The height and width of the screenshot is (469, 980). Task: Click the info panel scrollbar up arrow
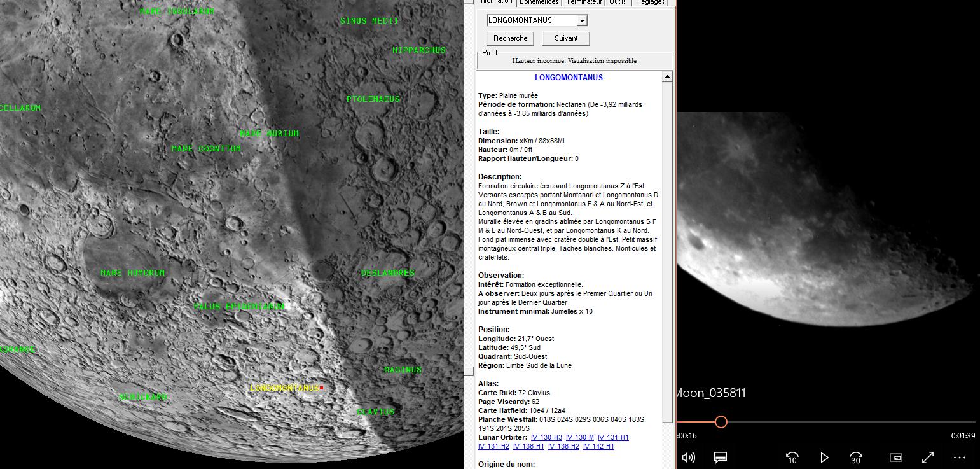coord(667,77)
